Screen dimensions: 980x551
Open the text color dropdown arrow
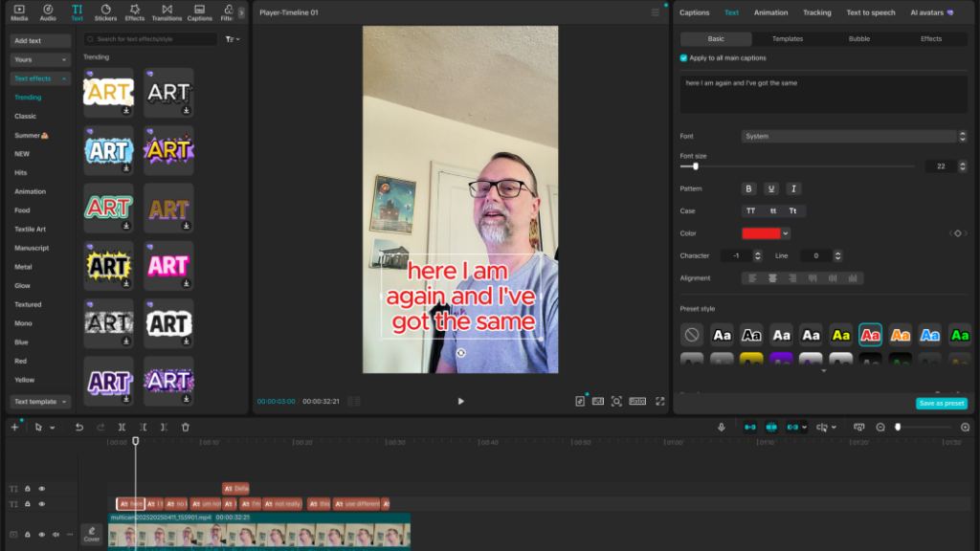click(x=786, y=233)
